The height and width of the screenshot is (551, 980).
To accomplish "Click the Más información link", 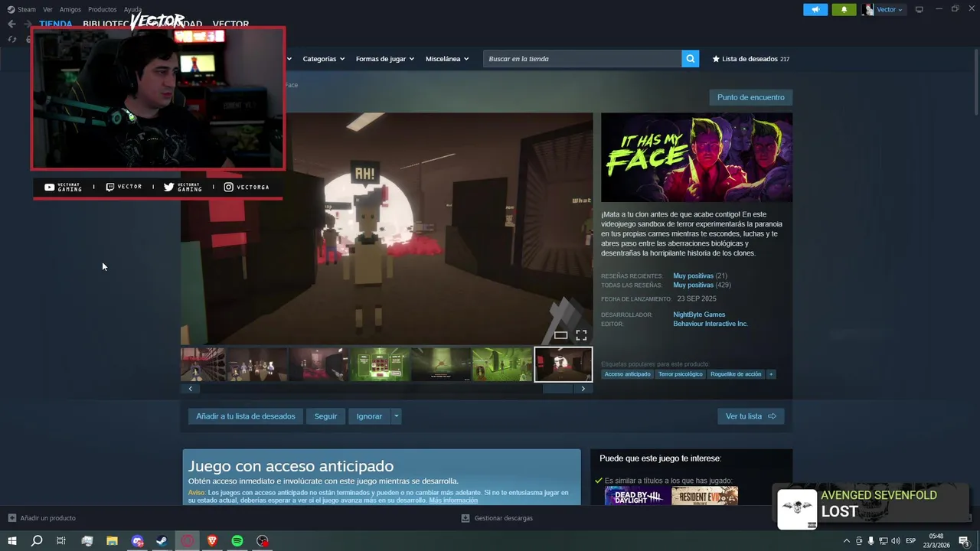I will coord(453,500).
